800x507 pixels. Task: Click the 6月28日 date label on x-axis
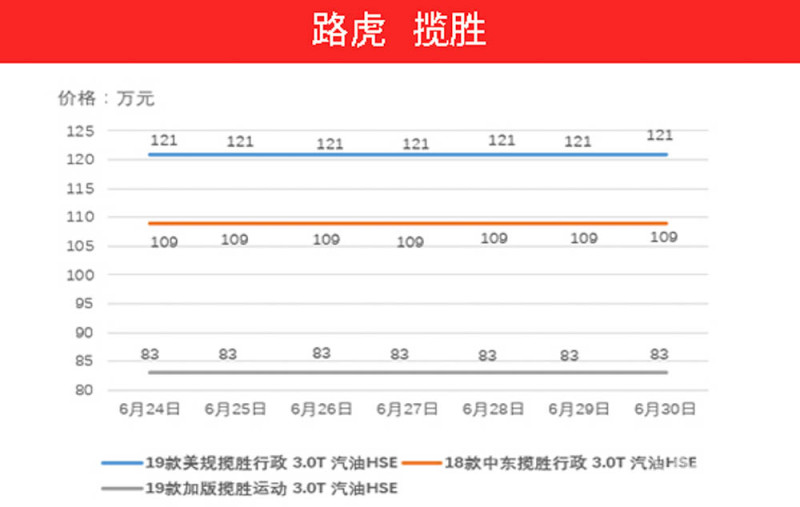[x=494, y=408]
